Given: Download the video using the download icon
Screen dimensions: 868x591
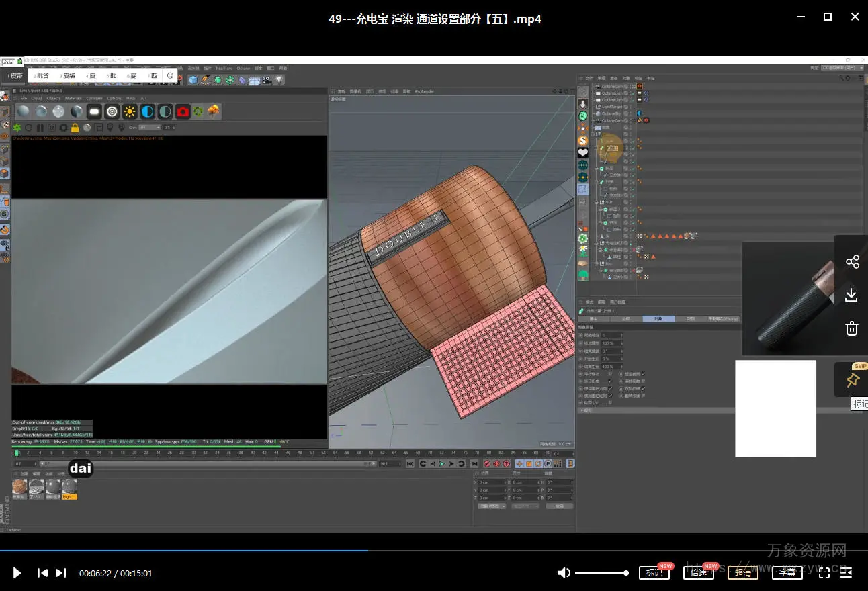Looking at the screenshot, I should pos(851,295).
